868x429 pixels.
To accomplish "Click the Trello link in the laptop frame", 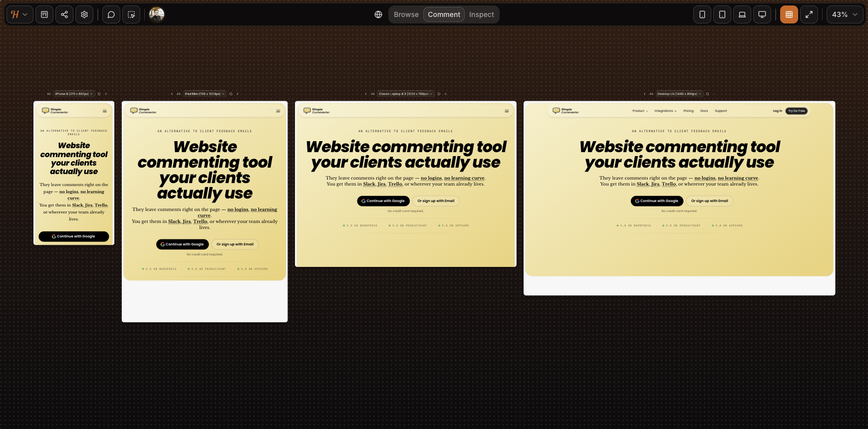I will pos(395,184).
